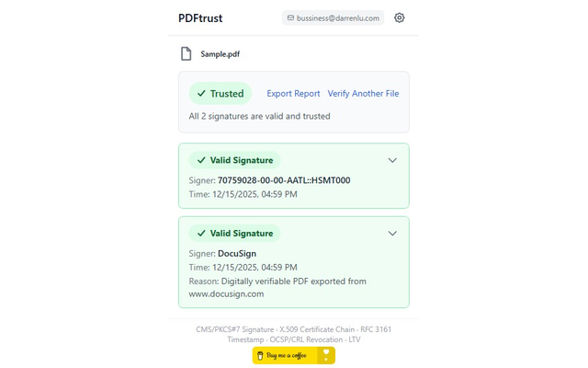Click the Sample.pdf file name
Image resolution: width=588 pixels, height=368 pixels.
220,54
